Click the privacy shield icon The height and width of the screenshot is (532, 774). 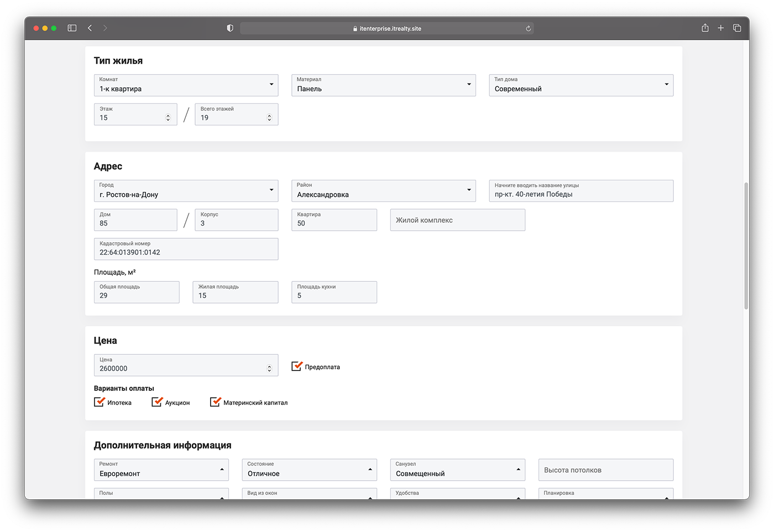[x=230, y=28]
